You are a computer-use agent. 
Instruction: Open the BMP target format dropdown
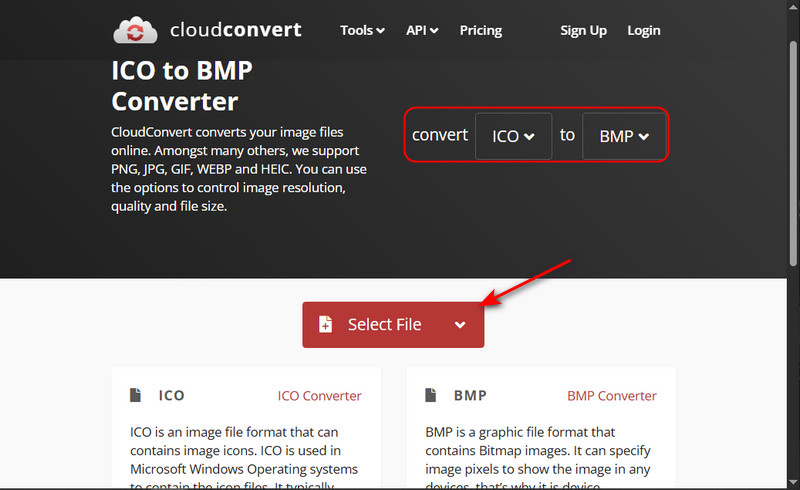624,136
